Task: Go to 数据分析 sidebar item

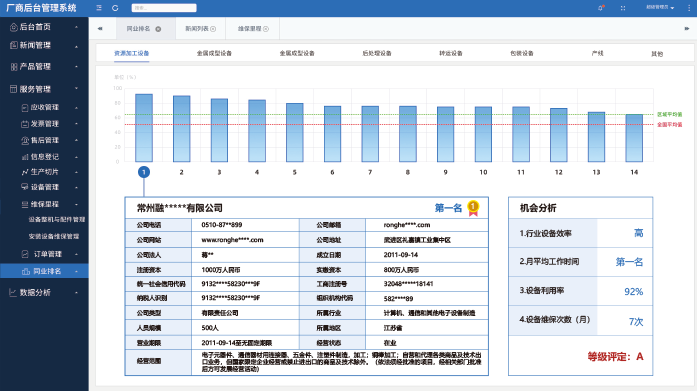Action: [x=44, y=292]
